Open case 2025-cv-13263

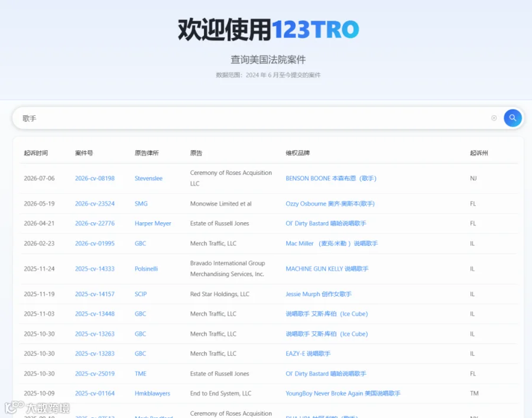(x=95, y=334)
